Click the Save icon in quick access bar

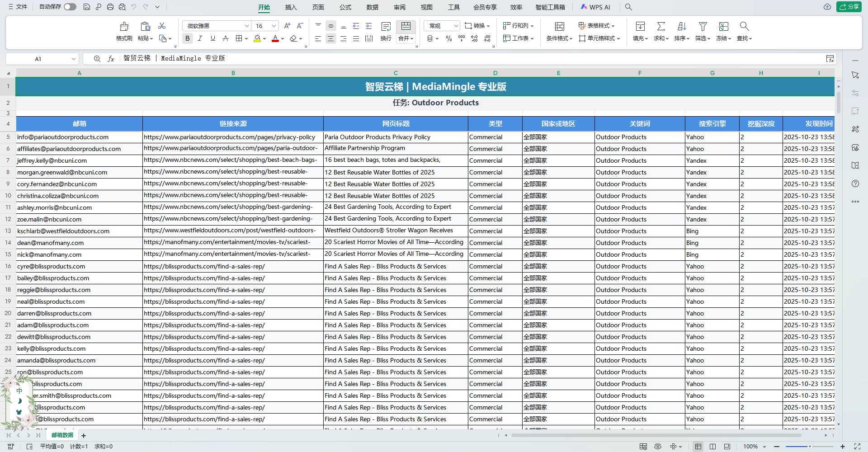[87, 7]
